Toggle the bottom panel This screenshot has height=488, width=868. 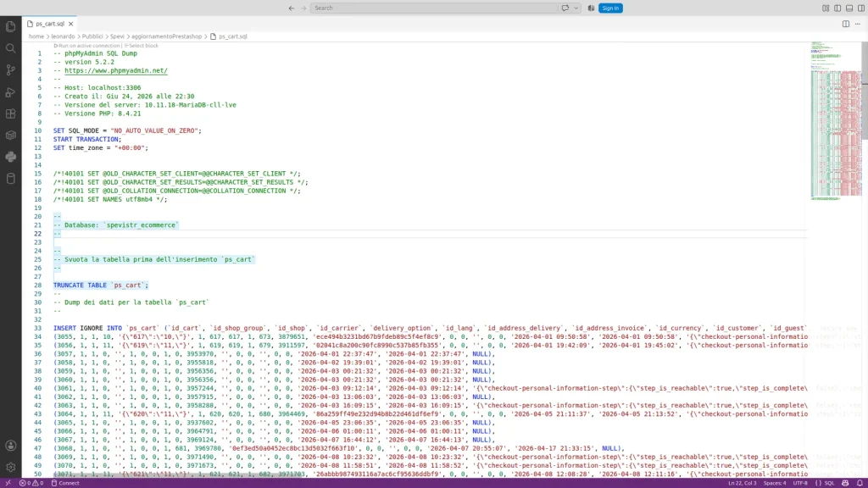[x=849, y=8]
